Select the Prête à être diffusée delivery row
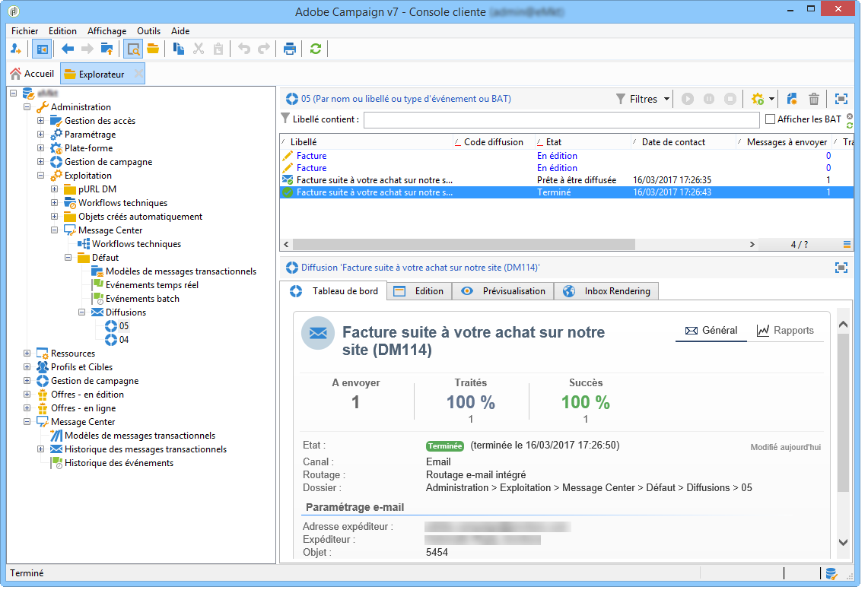This screenshot has height=593, width=868. [566, 180]
